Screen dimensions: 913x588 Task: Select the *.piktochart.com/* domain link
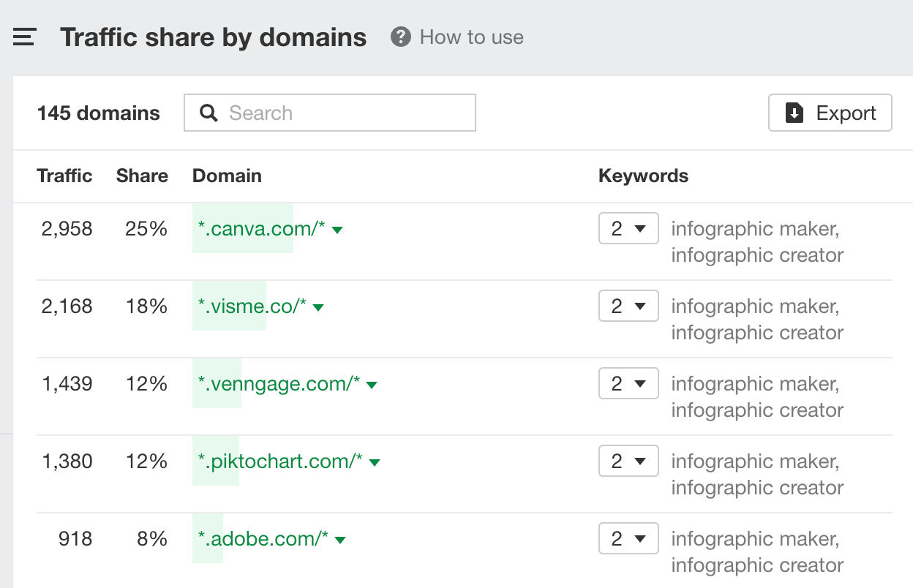coord(282,461)
